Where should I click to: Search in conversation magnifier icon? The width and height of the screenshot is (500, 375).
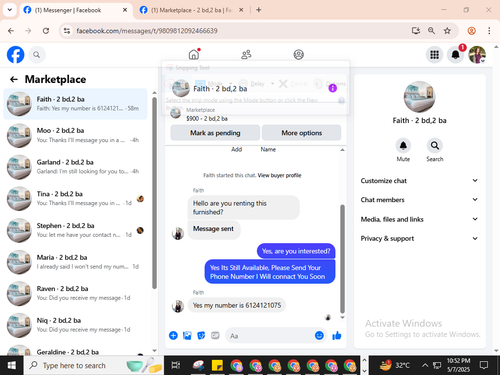pos(435,146)
